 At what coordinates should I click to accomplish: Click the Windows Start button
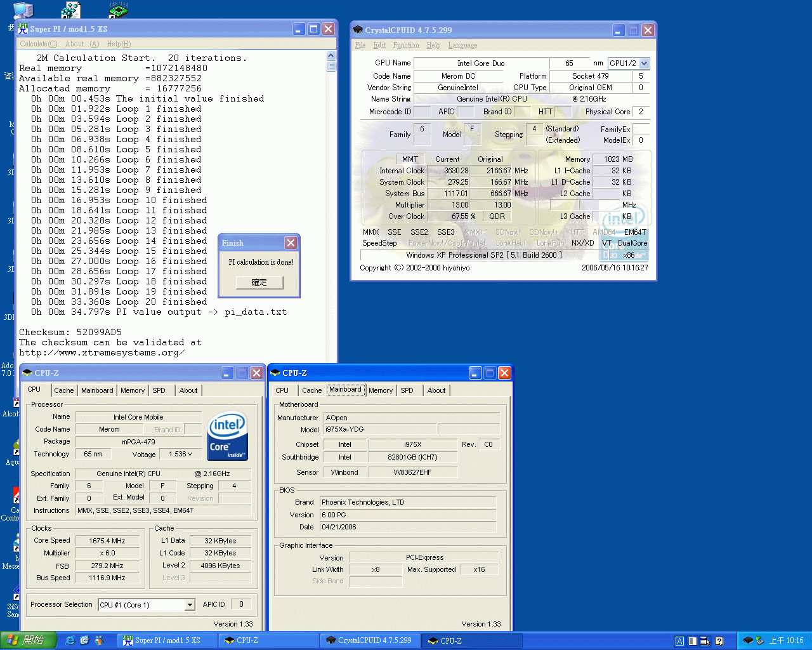(28, 640)
